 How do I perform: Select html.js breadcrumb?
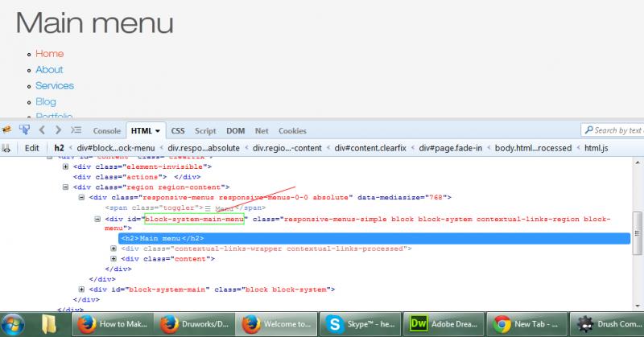point(596,148)
